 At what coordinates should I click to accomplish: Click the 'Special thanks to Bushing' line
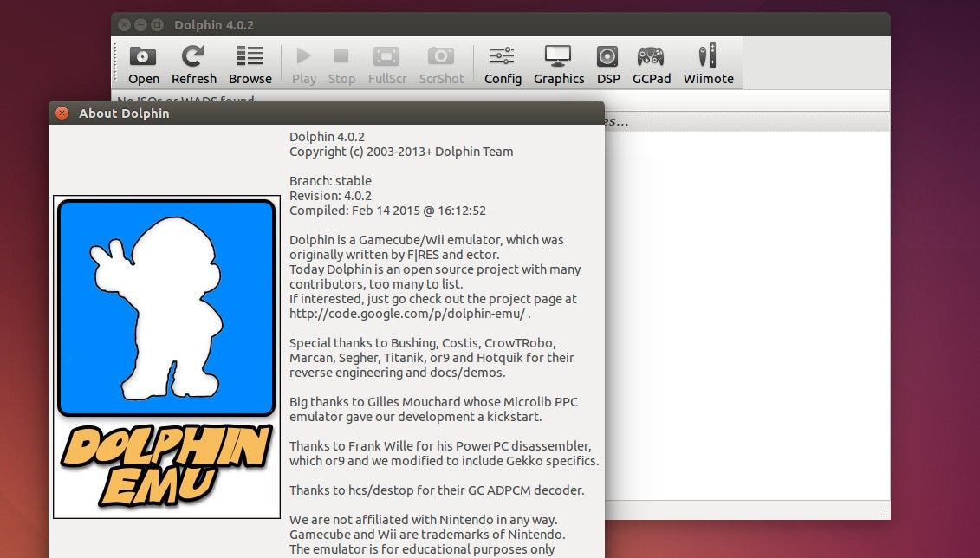(423, 343)
